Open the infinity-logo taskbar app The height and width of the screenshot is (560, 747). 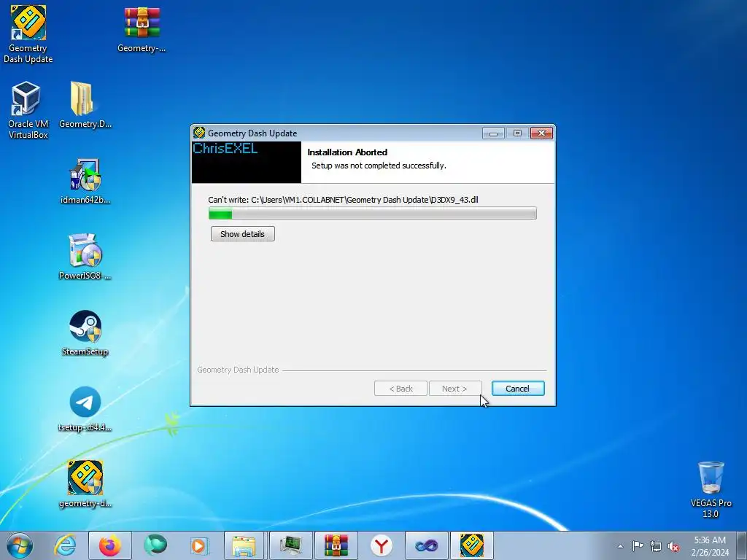coord(426,545)
